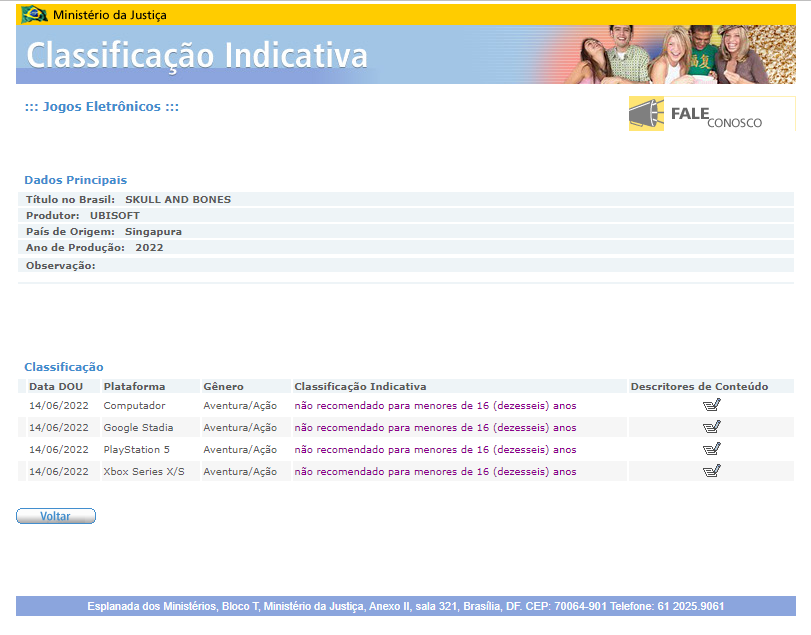Click the title value SKULL AND BONES
Image resolution: width=811 pixels, height=635 pixels.
tap(178, 200)
